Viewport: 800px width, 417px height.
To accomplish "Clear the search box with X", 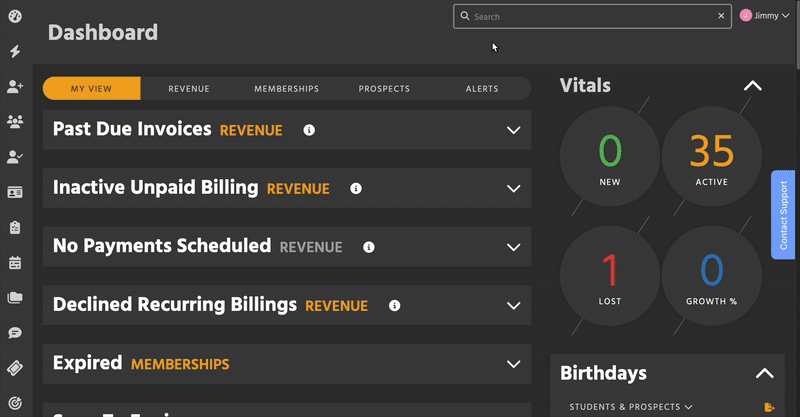I will 721,16.
